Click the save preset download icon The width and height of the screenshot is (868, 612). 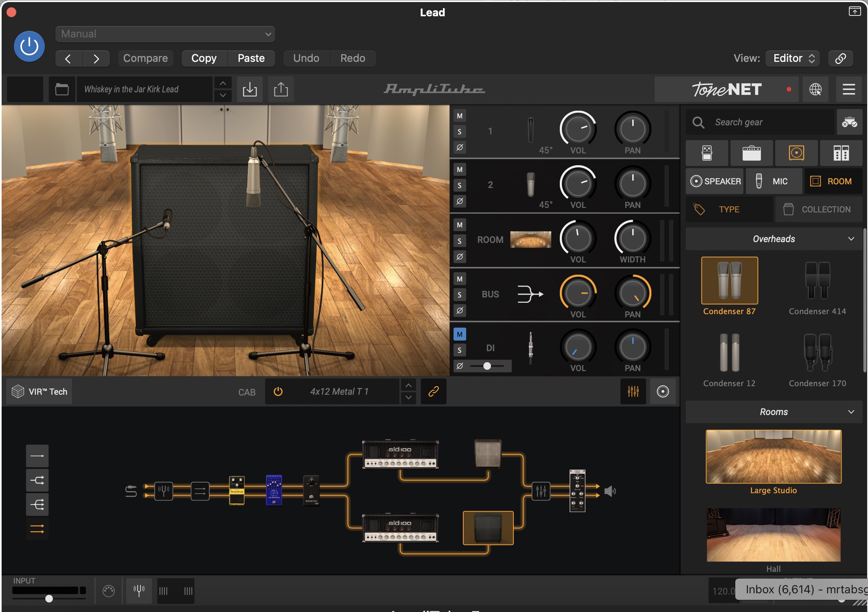pos(250,89)
